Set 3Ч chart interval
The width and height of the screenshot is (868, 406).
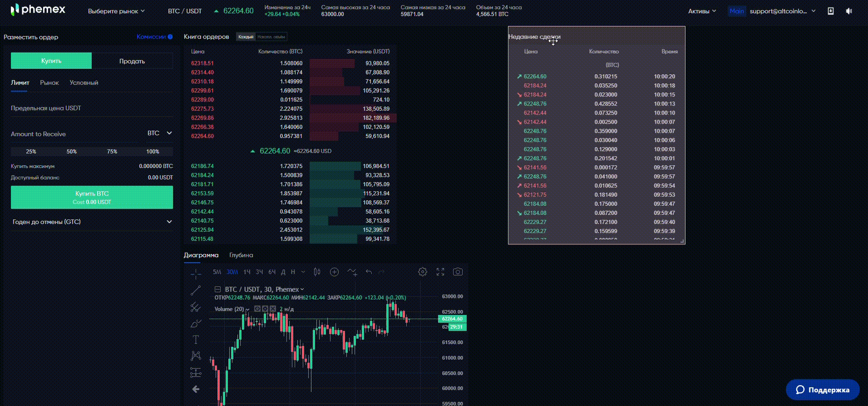259,272
